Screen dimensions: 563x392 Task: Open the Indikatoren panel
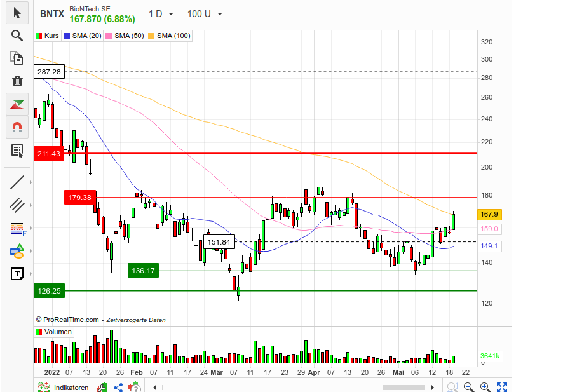(x=63, y=387)
